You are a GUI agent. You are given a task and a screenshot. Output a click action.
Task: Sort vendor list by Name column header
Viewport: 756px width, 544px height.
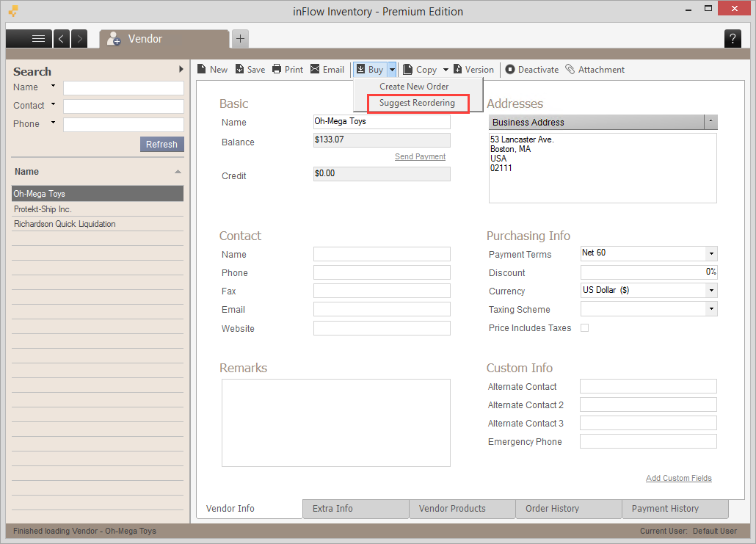pos(98,172)
